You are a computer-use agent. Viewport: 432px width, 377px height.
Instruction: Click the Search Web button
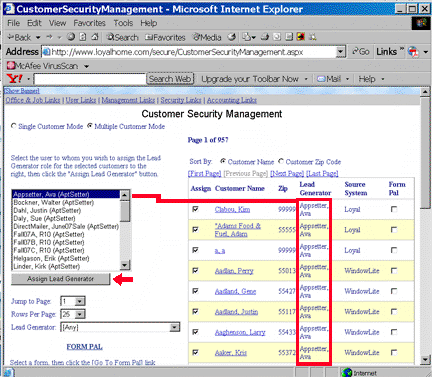click(170, 79)
